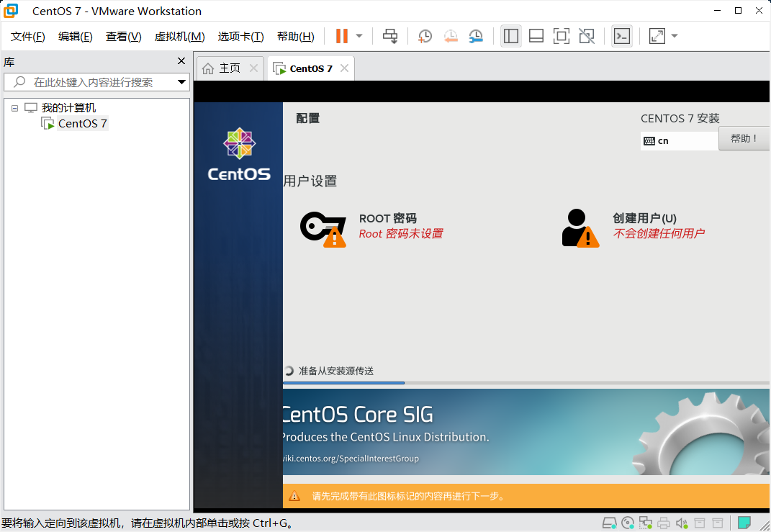Select CentOS 7 in the library tree

coord(82,123)
